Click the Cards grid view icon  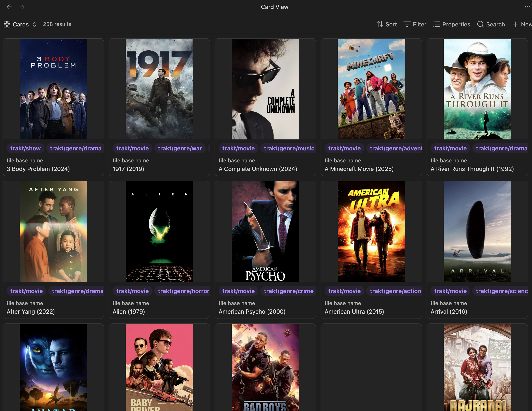coord(7,24)
